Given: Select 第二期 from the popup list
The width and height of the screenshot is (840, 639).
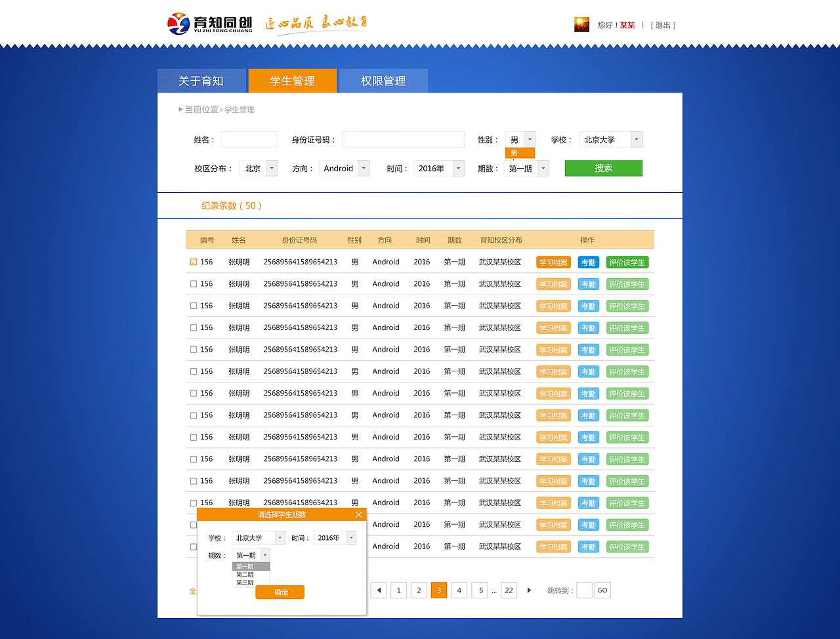Looking at the screenshot, I should point(251,575).
